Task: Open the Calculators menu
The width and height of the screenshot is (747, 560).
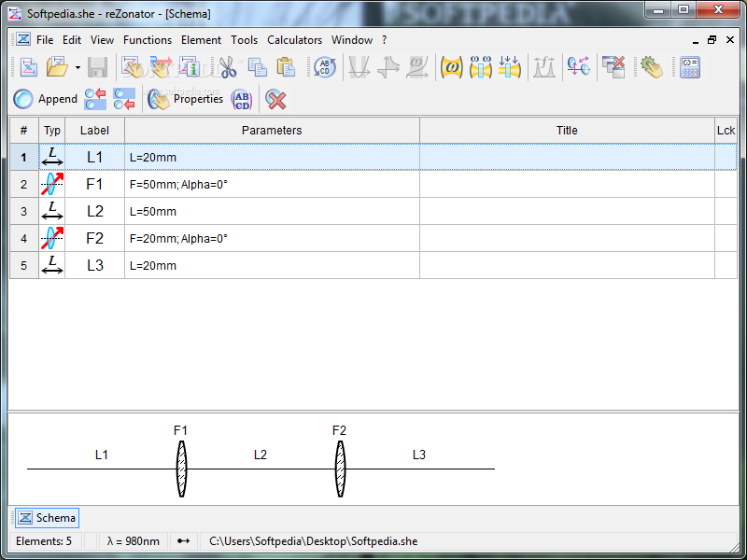Action: (294, 40)
